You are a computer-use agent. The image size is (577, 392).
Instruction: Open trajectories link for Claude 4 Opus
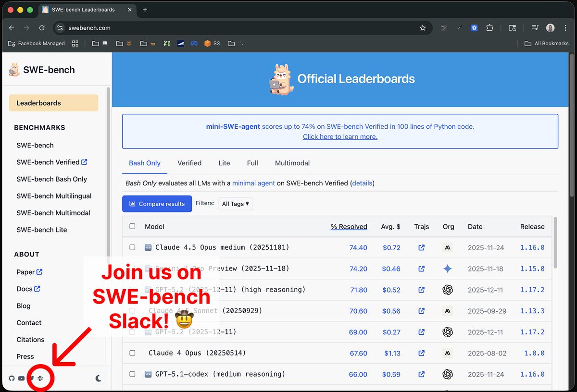pyautogui.click(x=422, y=354)
